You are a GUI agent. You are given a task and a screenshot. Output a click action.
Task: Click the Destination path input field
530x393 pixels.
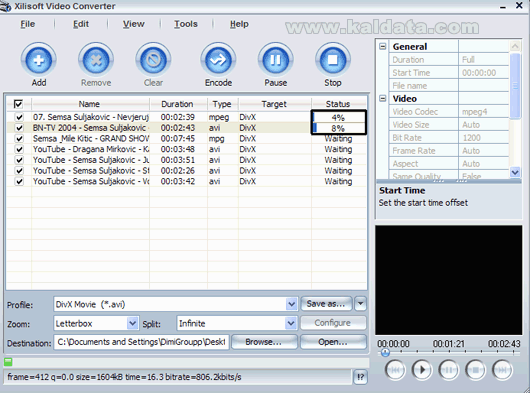[x=141, y=342]
